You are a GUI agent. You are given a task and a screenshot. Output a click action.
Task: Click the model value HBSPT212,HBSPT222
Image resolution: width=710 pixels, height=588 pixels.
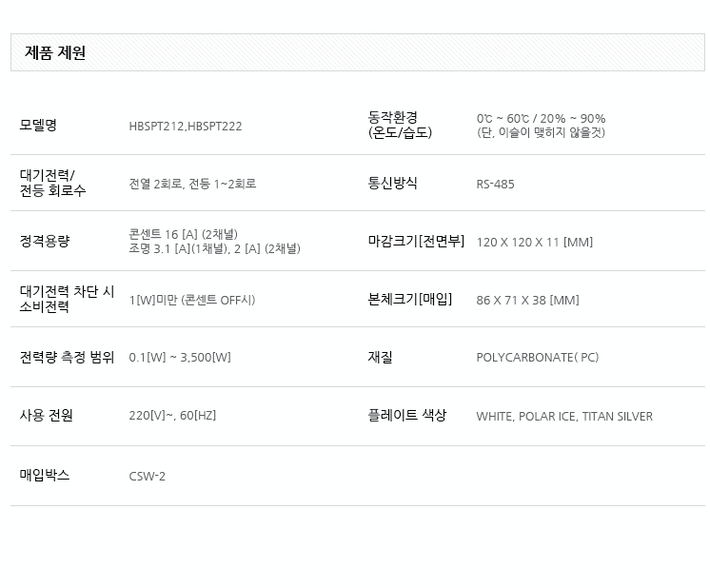tap(186, 126)
